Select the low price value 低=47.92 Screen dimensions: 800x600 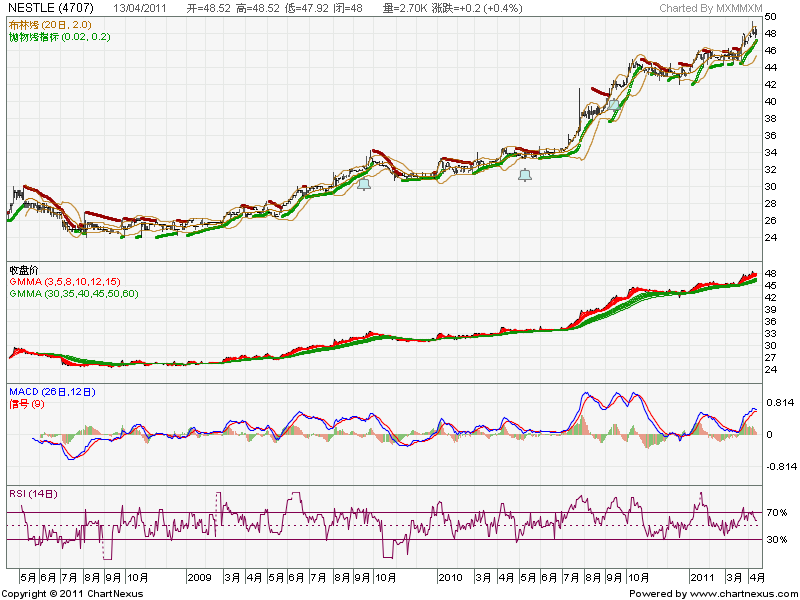[307, 8]
